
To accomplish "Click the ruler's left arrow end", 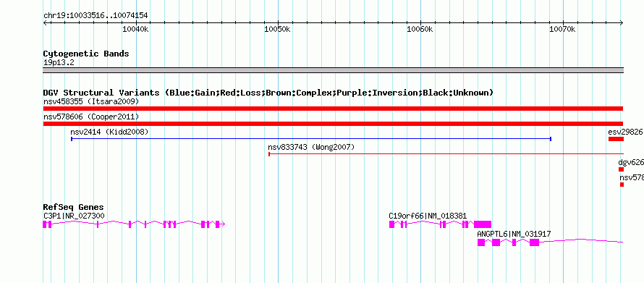I will (45, 22).
